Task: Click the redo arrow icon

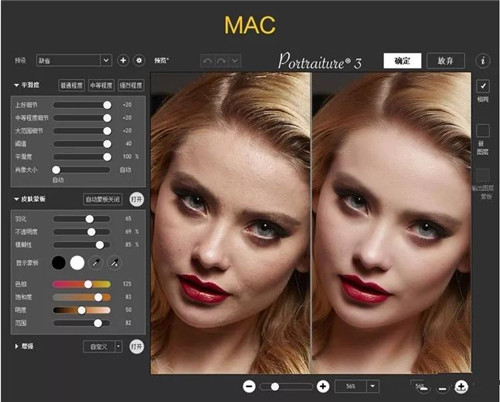Action: 221,61
